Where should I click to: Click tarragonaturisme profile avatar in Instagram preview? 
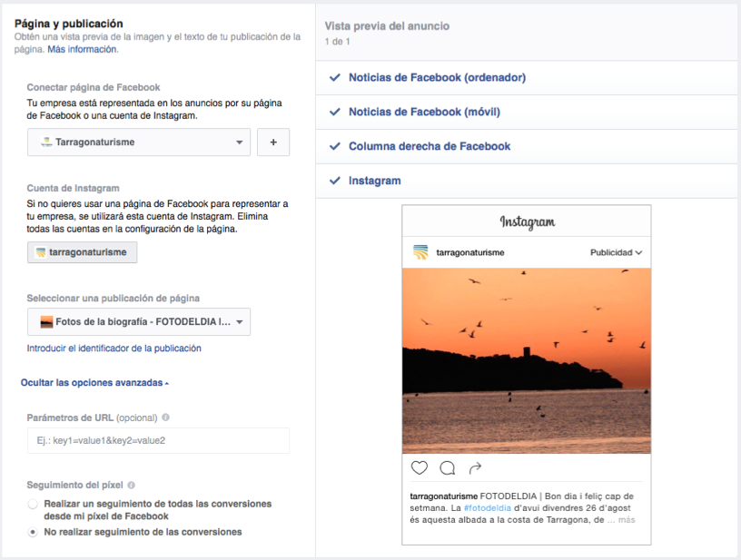[x=420, y=252]
